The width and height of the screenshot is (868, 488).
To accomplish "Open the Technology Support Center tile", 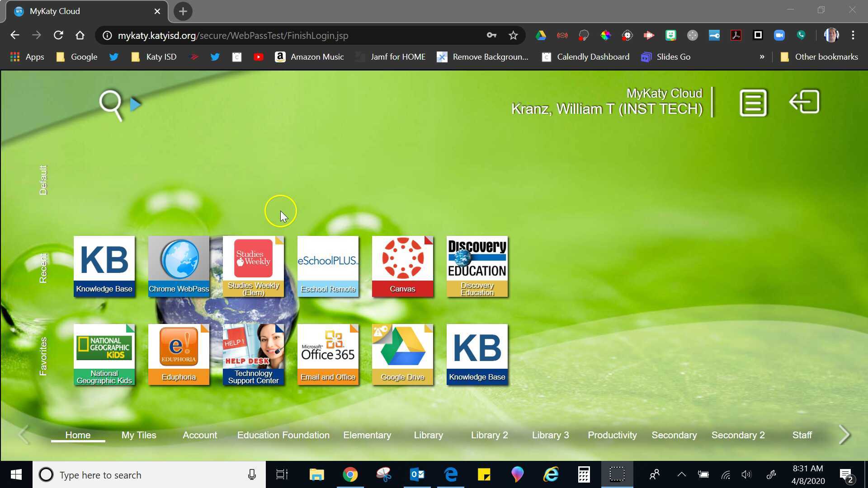I will coord(253,354).
